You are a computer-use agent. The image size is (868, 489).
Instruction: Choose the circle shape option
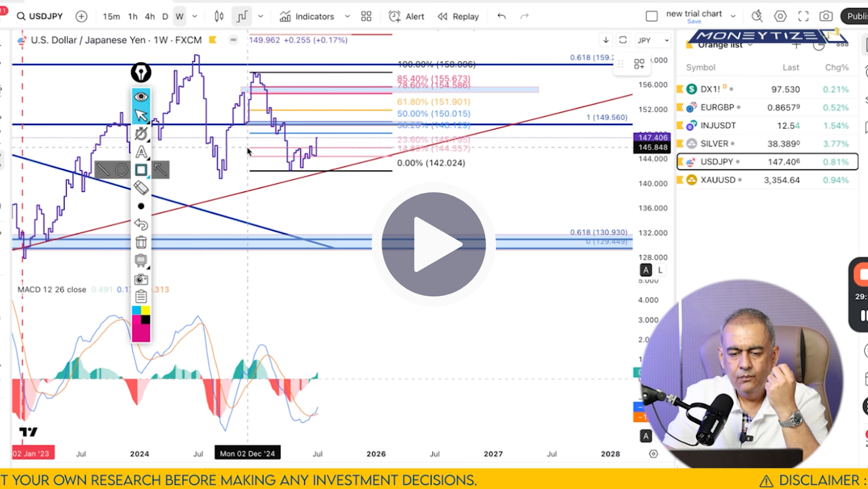point(122,170)
